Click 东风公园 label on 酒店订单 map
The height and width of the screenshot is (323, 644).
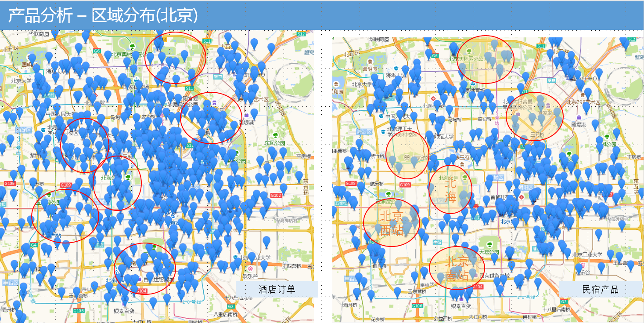275,143
